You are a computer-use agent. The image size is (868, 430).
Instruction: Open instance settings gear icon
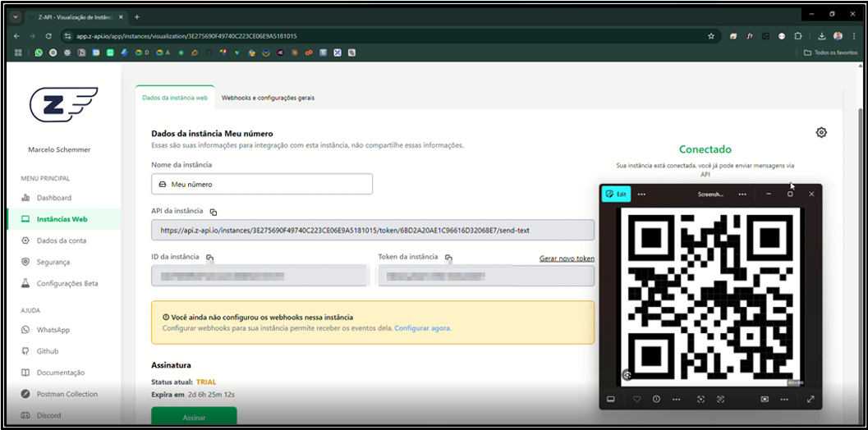(x=821, y=132)
